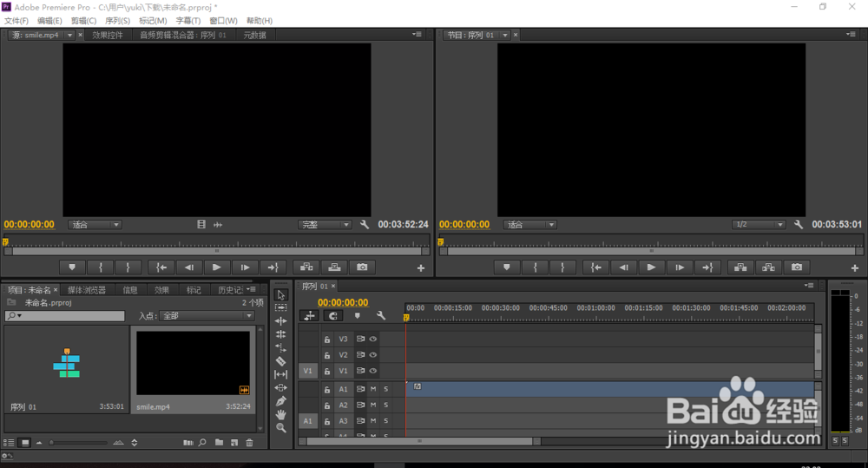
Task: Select smile.mp4 thumbnail in Project panel
Action: [193, 363]
